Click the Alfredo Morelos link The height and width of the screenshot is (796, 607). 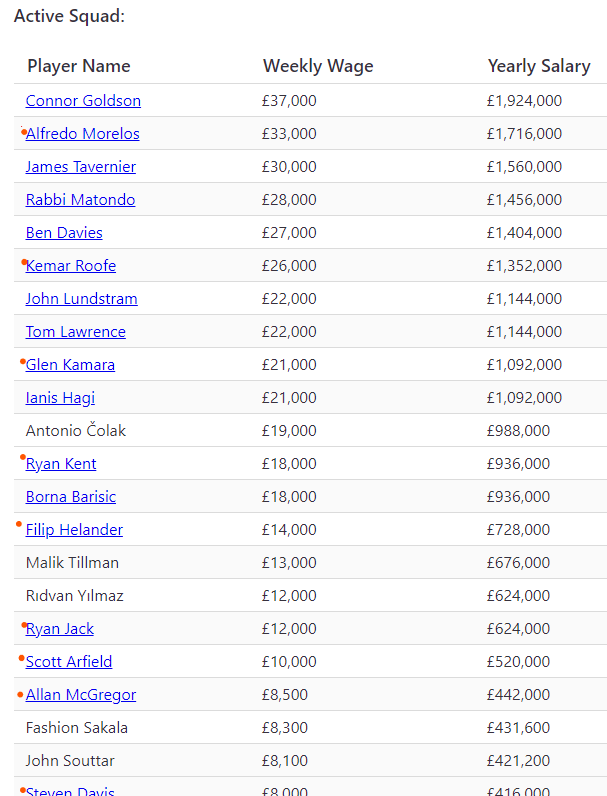[x=83, y=134]
